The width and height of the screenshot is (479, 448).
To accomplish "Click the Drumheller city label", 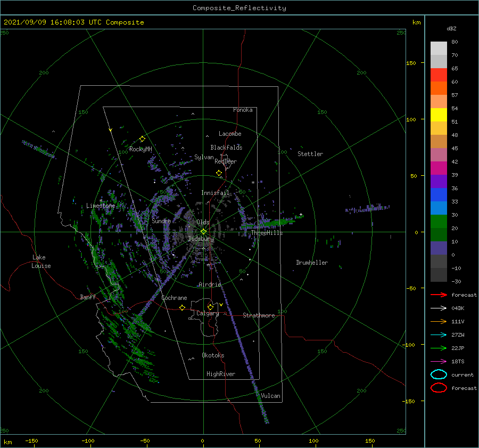I will [x=312, y=263].
